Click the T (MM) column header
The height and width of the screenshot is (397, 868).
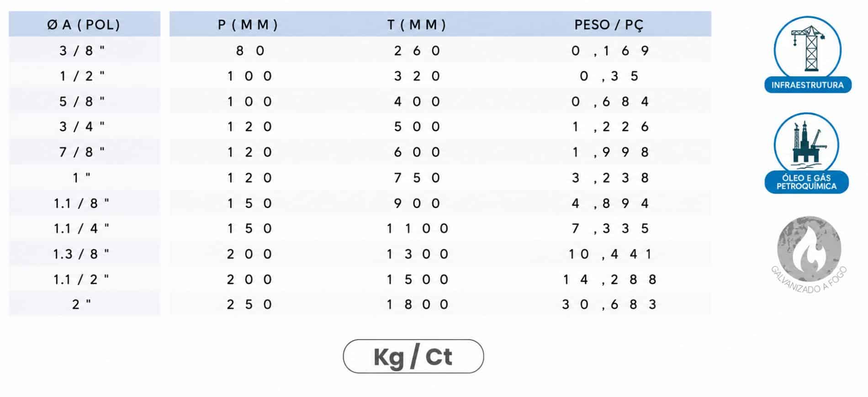tap(417, 24)
